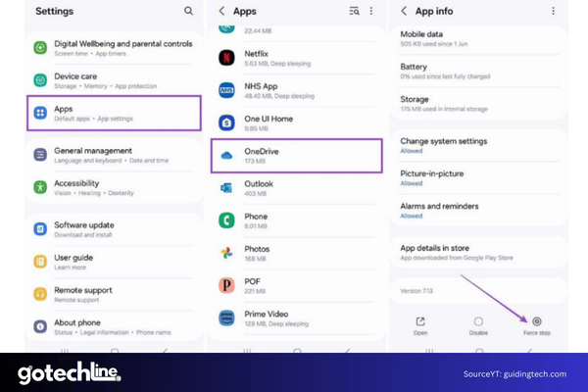Viewport: 588px width, 392px height.
Task: Click the Version 7.13 text
Action: click(416, 291)
